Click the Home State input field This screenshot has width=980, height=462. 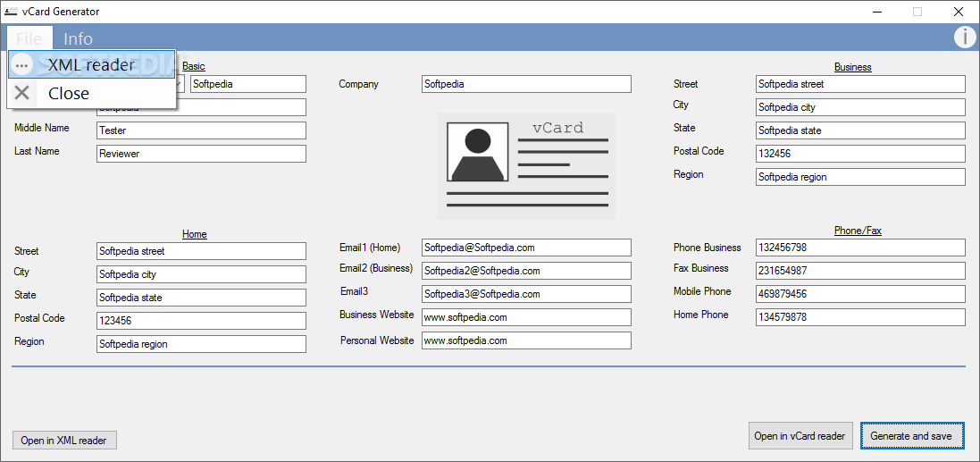click(201, 298)
